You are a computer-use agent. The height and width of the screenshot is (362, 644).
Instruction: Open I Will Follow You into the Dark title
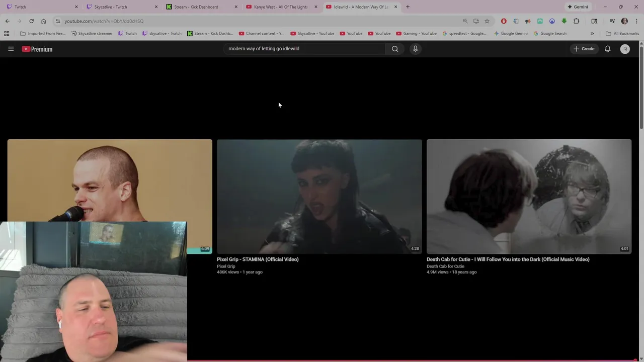pyautogui.click(x=508, y=259)
